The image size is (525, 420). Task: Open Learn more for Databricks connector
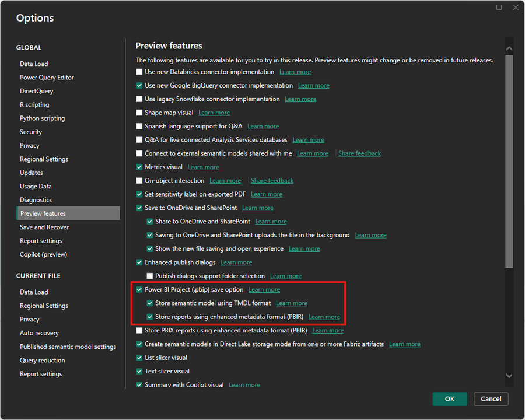[295, 72]
